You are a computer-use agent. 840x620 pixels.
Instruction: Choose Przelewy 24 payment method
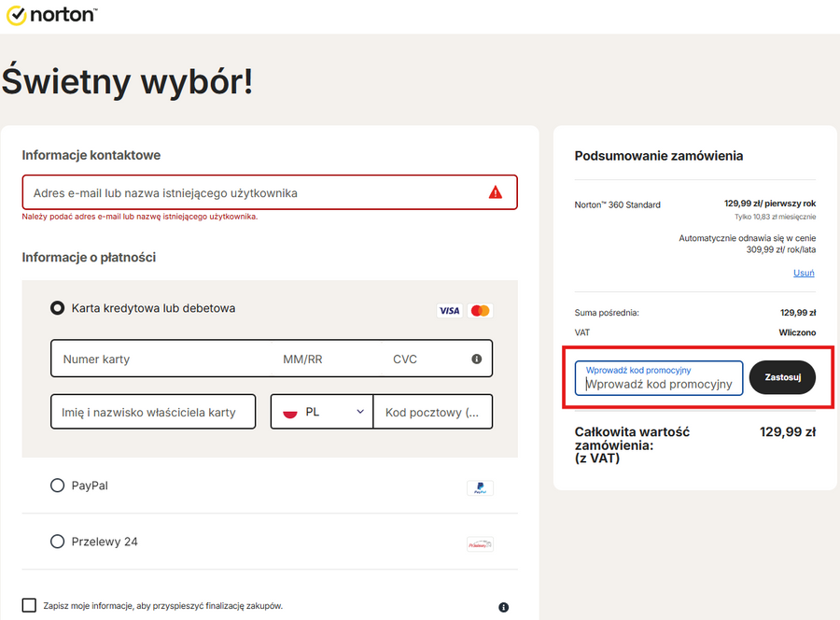tap(58, 542)
